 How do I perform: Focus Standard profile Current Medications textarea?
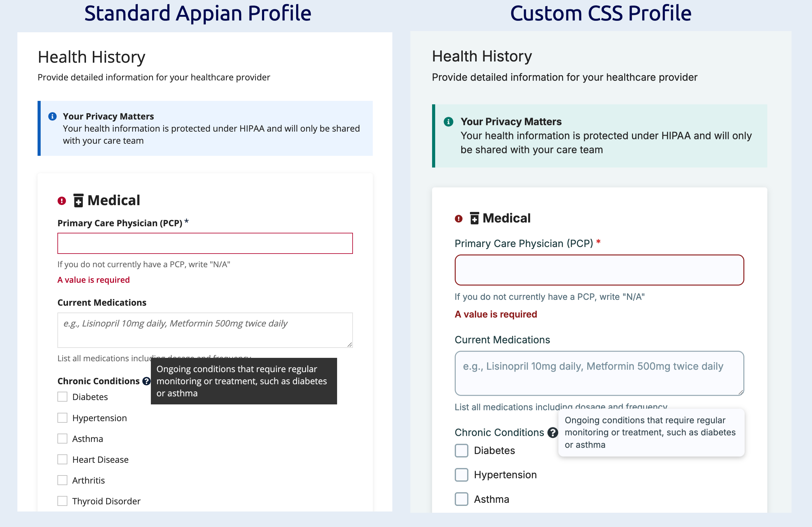(x=205, y=330)
